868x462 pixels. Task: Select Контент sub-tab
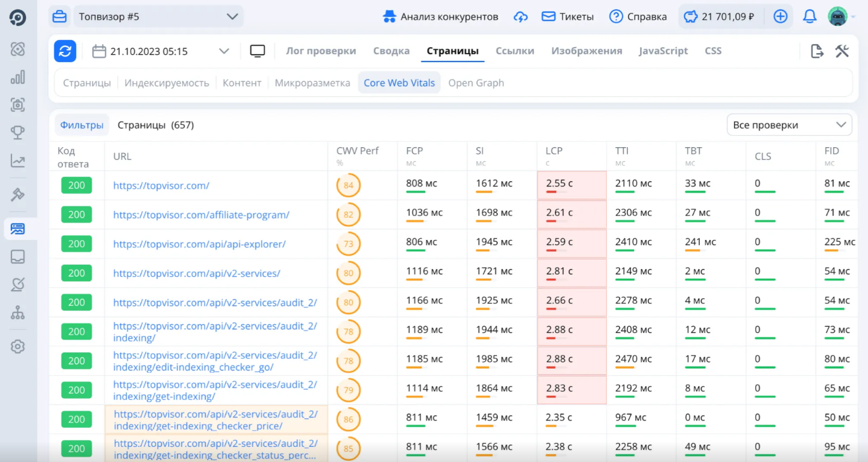click(242, 83)
